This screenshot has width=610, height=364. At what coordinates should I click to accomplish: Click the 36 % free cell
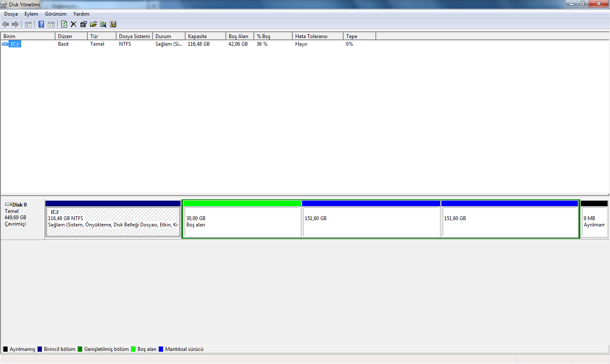tap(262, 44)
